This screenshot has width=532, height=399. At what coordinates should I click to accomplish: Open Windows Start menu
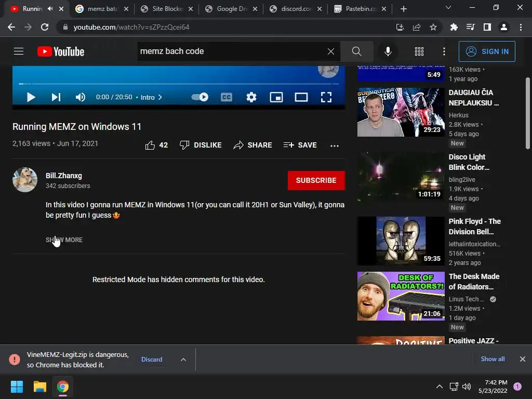(x=17, y=387)
